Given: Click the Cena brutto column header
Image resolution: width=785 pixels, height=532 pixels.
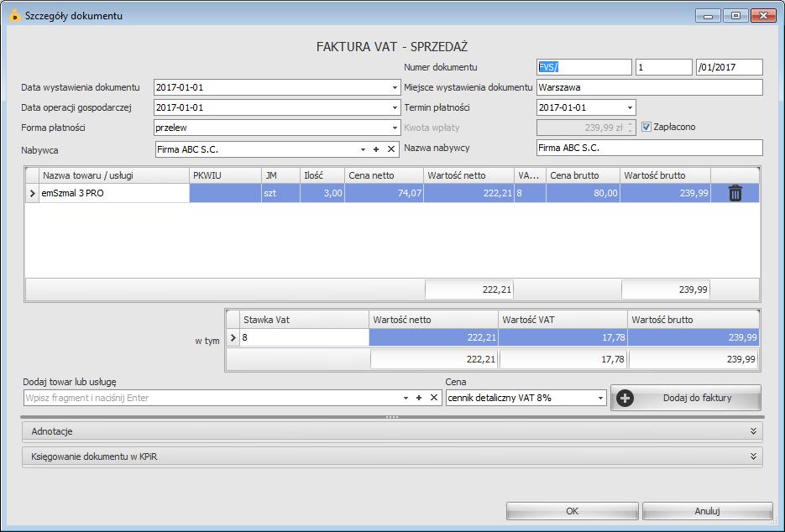Looking at the screenshot, I should 584,175.
